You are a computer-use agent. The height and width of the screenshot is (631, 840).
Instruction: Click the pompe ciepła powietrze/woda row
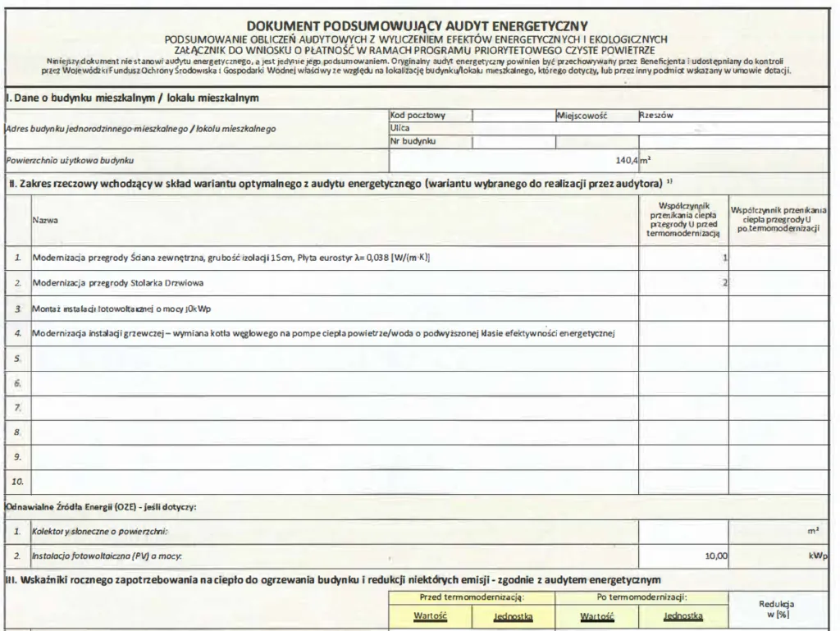click(x=328, y=333)
